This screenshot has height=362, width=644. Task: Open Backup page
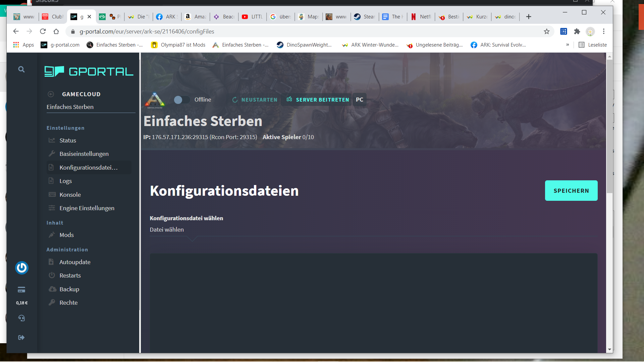tap(69, 289)
